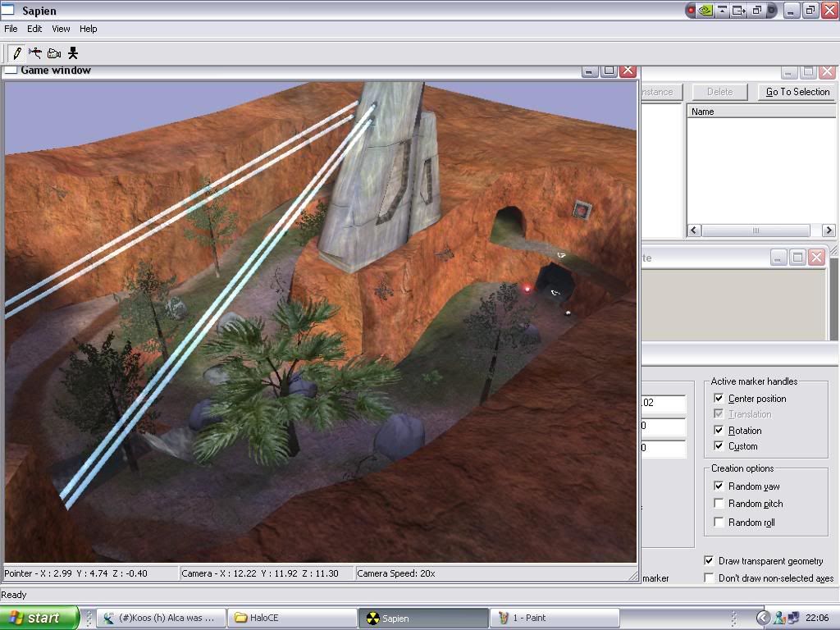Viewport: 840px width, 630px height.
Task: Click the NVIDIA eye logo icon
Action: [705, 10]
